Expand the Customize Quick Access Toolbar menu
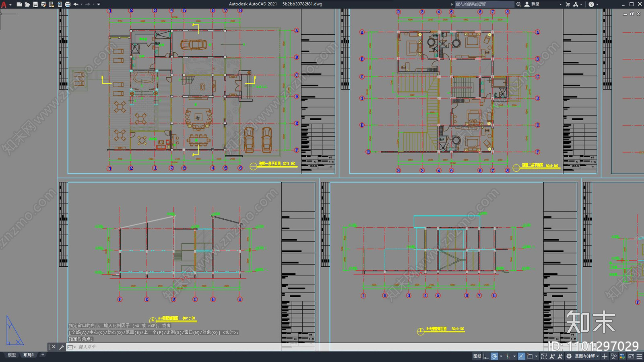Screen dimensions: 644x362 (x=99, y=4)
